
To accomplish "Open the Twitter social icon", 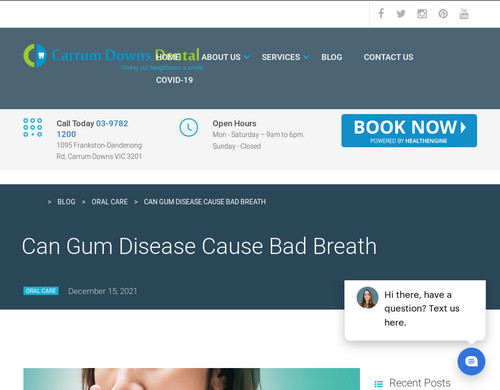I will click(401, 14).
